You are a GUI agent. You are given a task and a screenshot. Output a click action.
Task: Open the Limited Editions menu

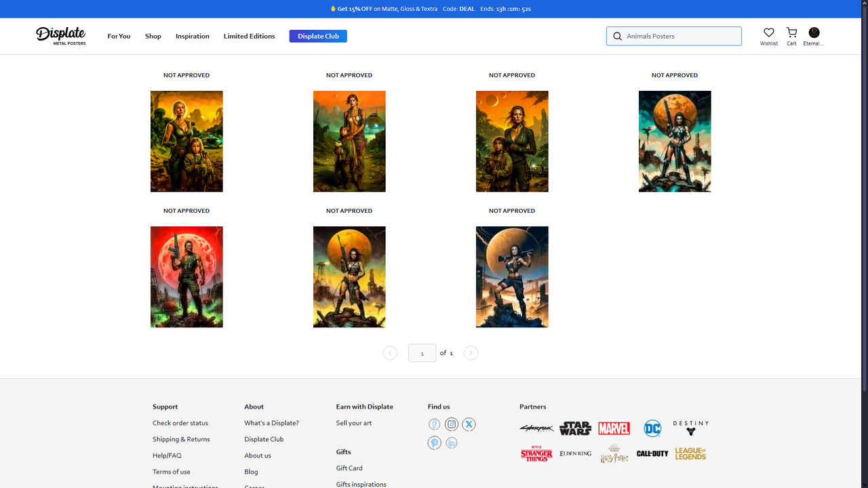click(x=250, y=36)
